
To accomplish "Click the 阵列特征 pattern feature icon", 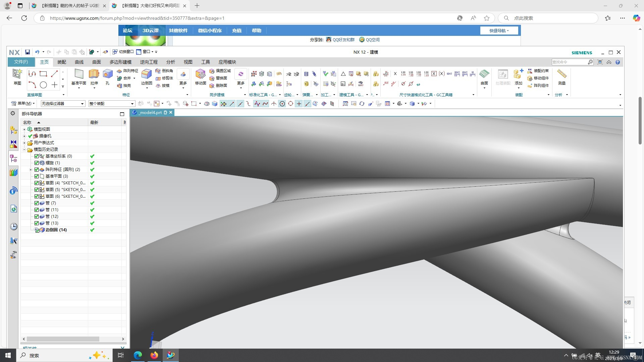I will [x=119, y=71].
